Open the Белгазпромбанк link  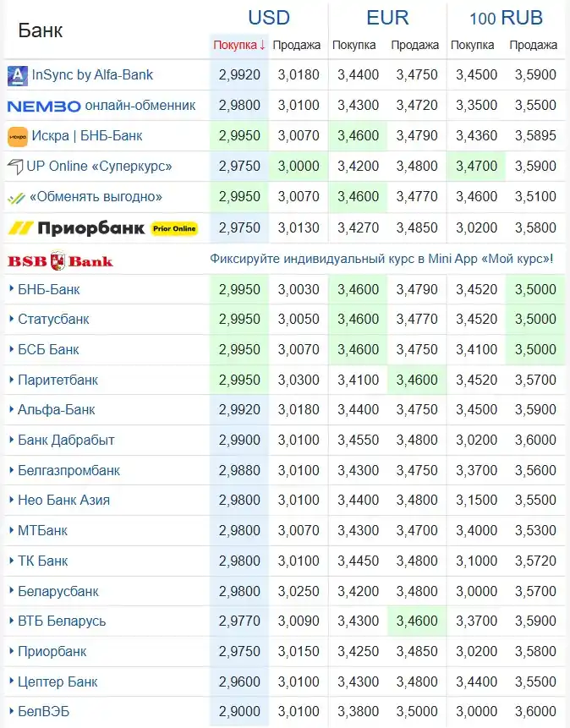point(69,471)
